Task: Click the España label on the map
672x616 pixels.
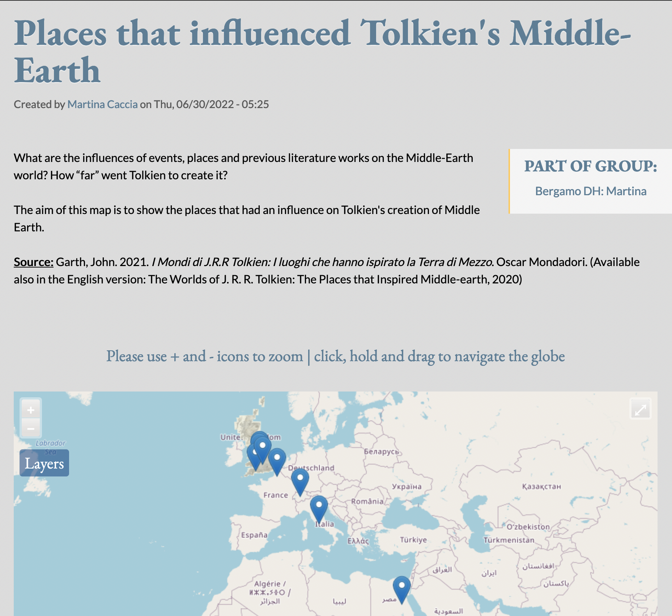Action: (254, 535)
